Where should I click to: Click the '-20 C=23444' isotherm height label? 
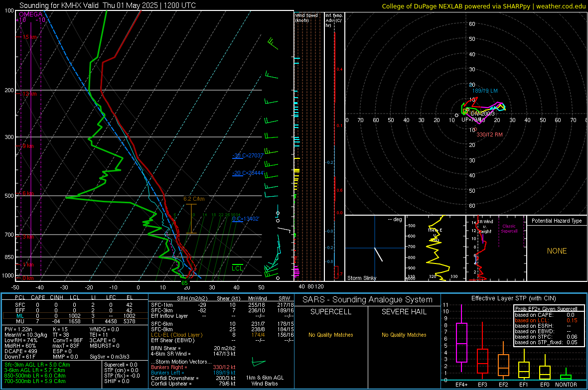[x=248, y=173]
